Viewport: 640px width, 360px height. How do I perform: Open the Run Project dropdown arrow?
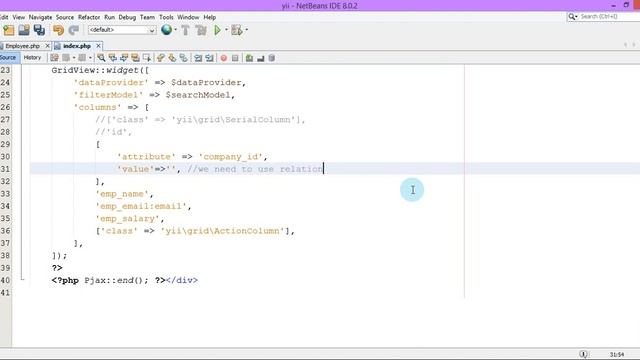coord(226,30)
